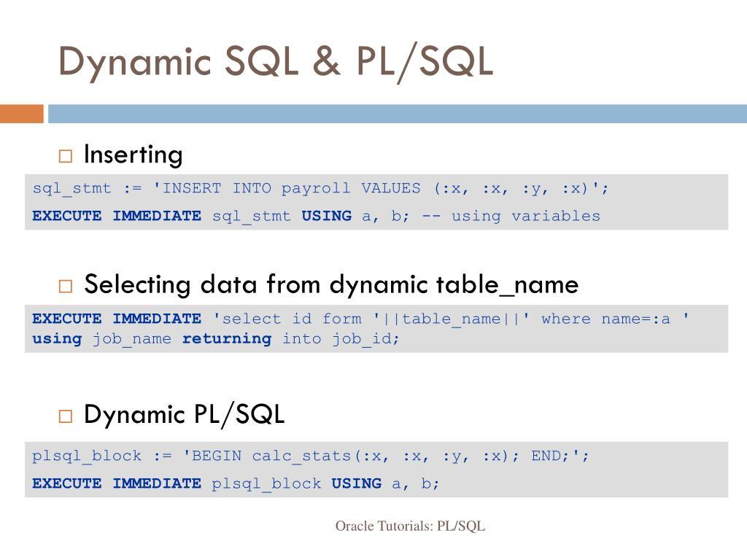Click the heading 'Selecting data from dynamic table_name'
747x560 pixels.
click(331, 285)
